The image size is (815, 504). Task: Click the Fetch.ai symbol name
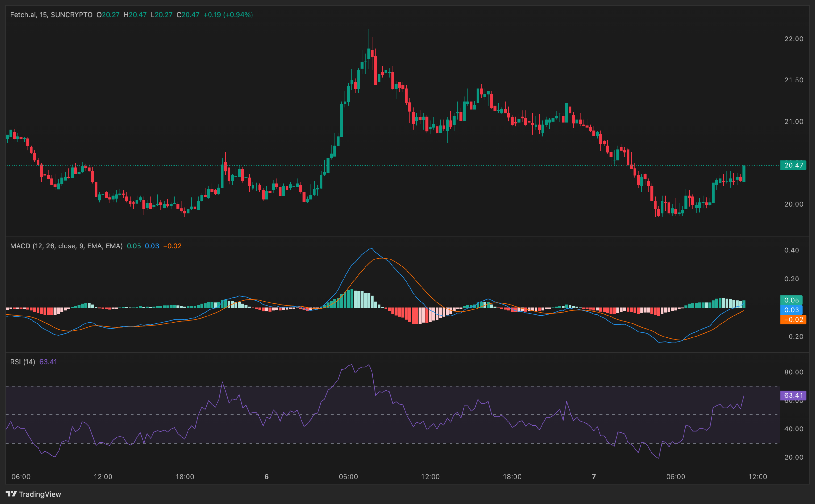point(24,15)
